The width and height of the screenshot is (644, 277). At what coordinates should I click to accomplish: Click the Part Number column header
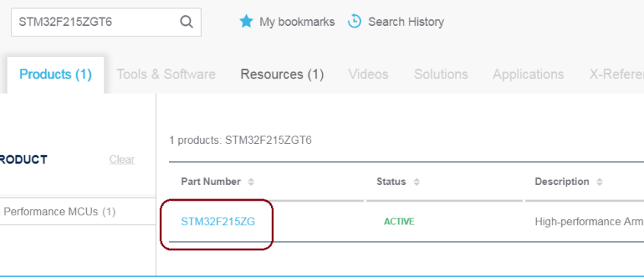pyautogui.click(x=211, y=182)
